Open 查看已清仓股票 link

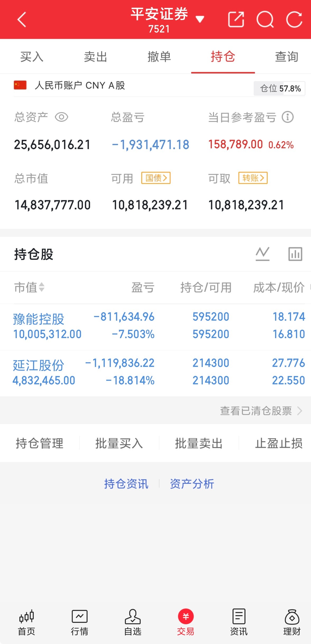coord(261,411)
